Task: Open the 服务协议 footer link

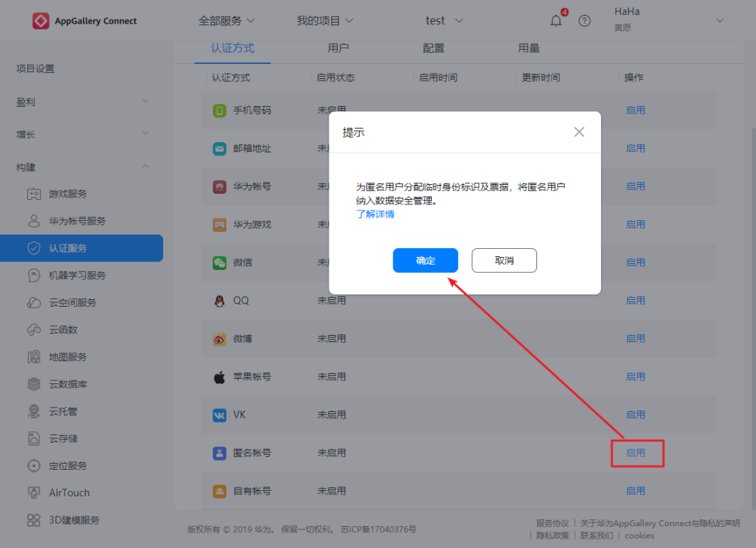Action: [553, 523]
